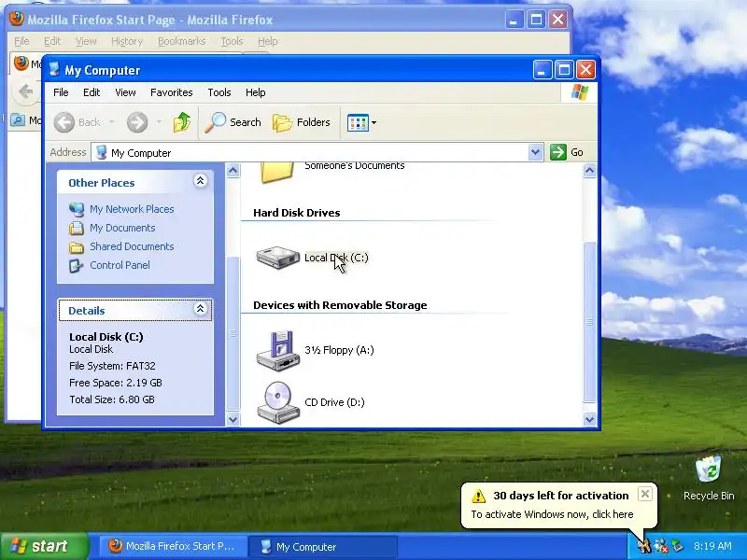
Task: Click the rightmost tray icon beside the clock
Action: (677, 546)
